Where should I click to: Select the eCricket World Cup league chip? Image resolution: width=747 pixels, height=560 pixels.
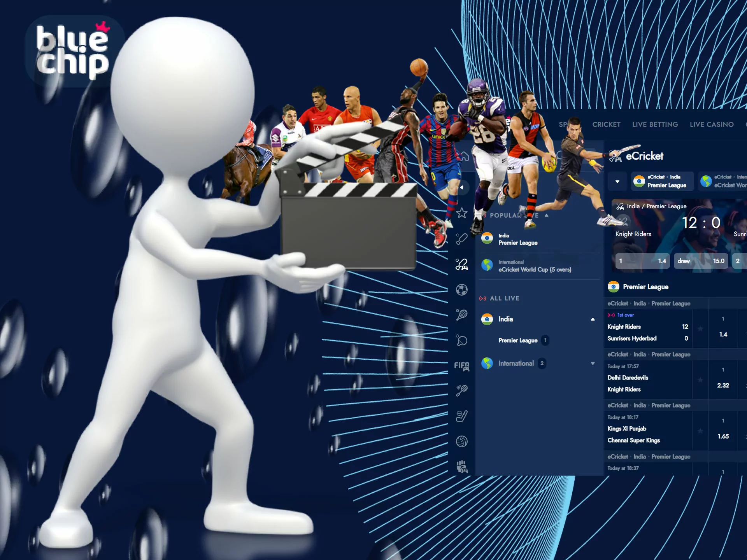tap(722, 181)
